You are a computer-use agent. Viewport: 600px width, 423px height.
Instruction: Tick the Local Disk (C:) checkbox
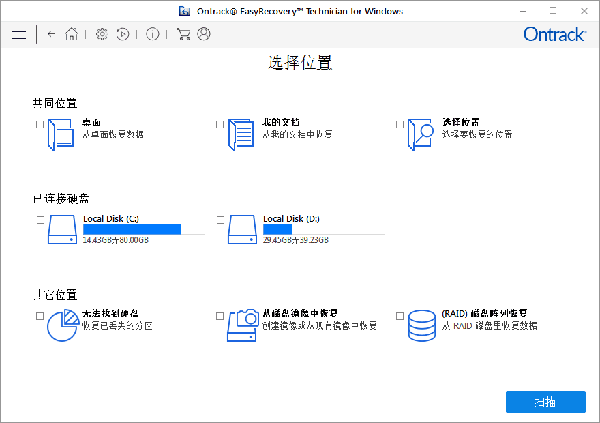coord(39,218)
